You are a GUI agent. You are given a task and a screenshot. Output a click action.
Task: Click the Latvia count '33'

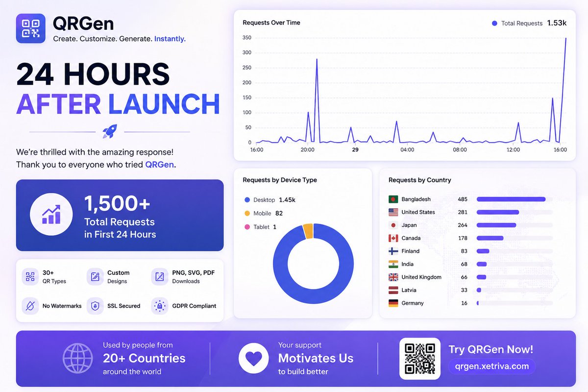(x=464, y=290)
